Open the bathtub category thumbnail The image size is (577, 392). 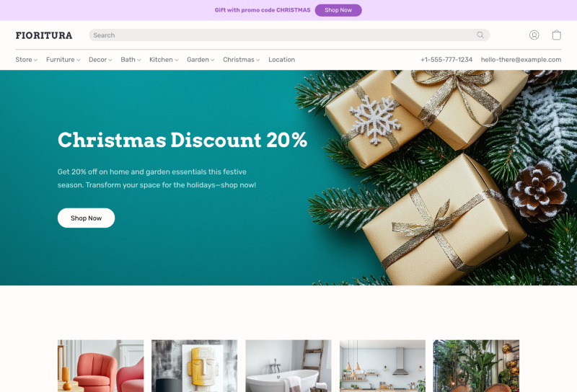click(288, 366)
